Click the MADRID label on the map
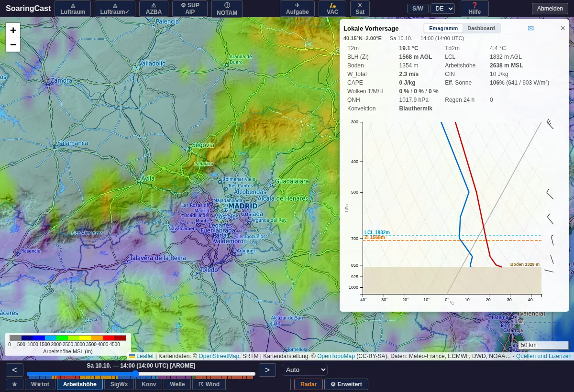The height and width of the screenshot is (392, 574). tap(243, 206)
